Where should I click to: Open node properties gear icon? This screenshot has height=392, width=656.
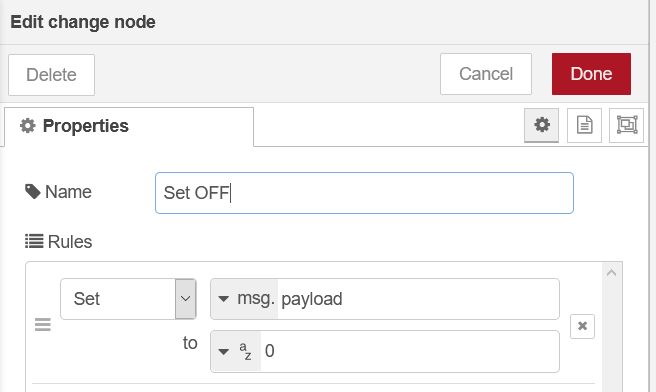[x=541, y=125]
